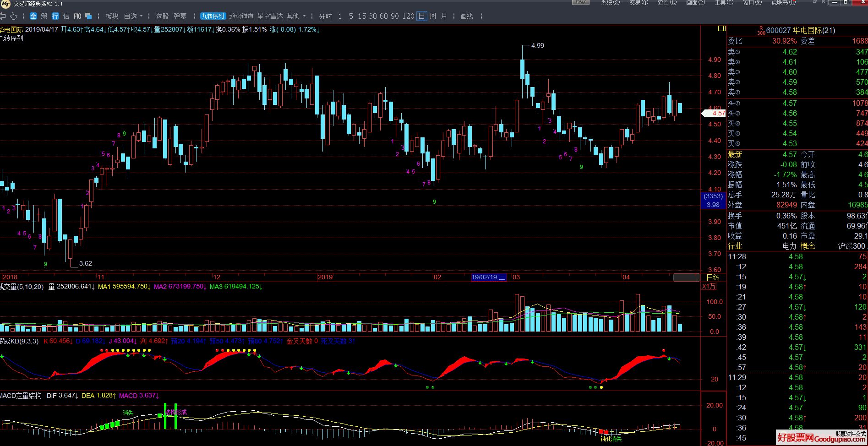Select the 60-minute period

tap(384, 16)
